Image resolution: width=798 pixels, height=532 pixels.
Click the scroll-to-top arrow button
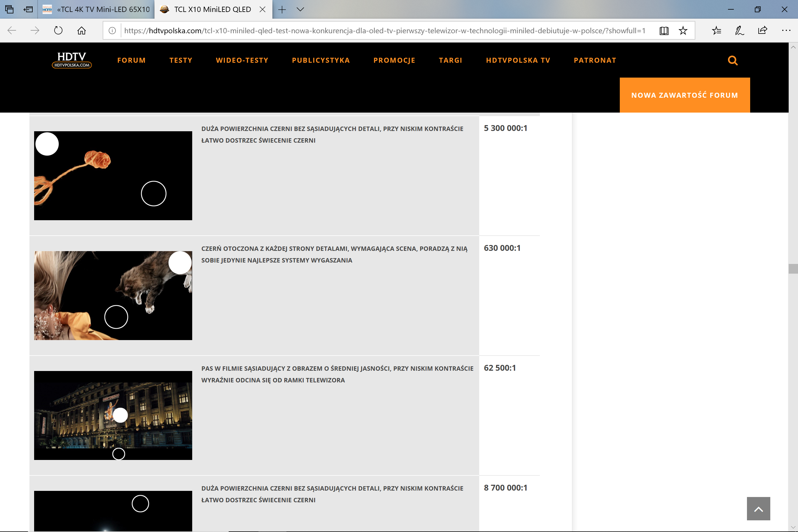pos(758,508)
